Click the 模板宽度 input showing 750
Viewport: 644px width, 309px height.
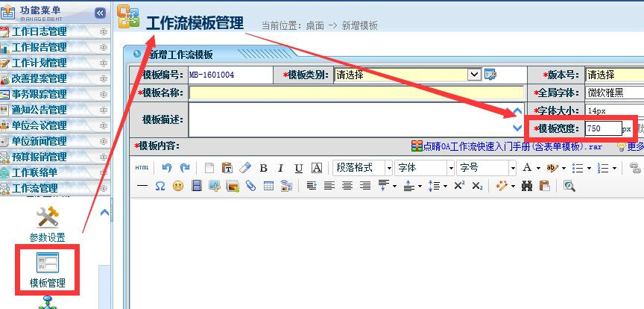tap(603, 129)
